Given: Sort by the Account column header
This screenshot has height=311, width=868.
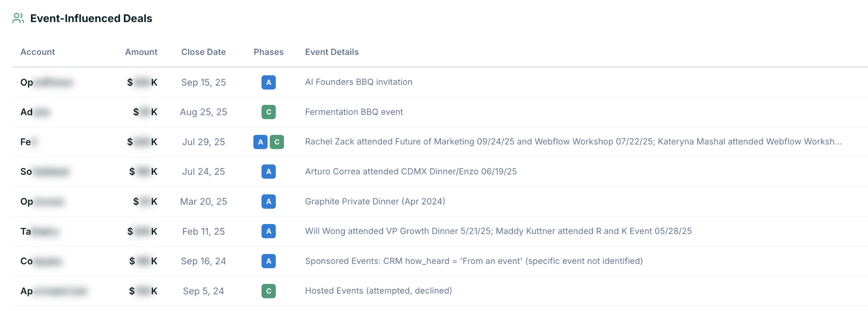Looking at the screenshot, I should (38, 52).
